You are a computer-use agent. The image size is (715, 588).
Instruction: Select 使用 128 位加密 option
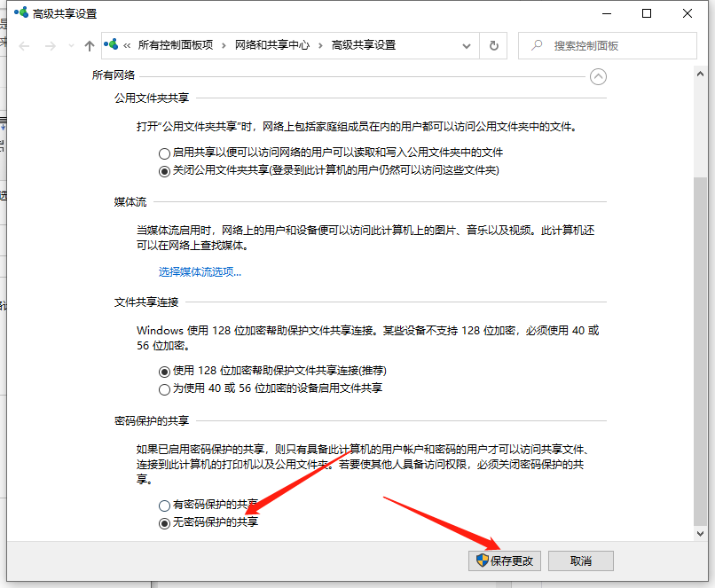point(163,371)
